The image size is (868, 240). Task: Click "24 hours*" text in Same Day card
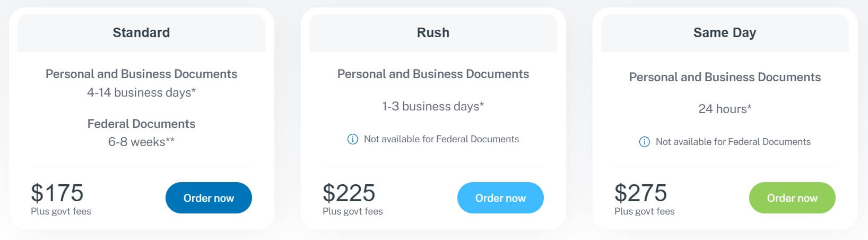coord(725,109)
